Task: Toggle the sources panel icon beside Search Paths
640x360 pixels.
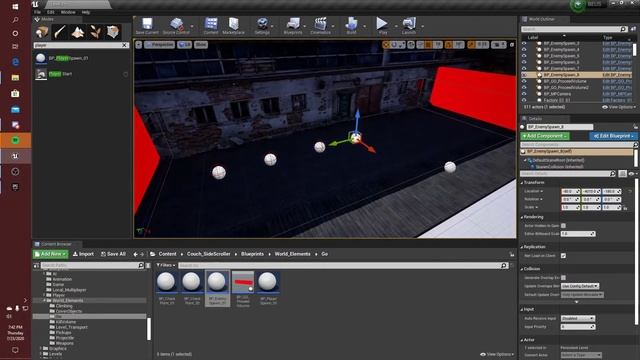Action: point(36,266)
